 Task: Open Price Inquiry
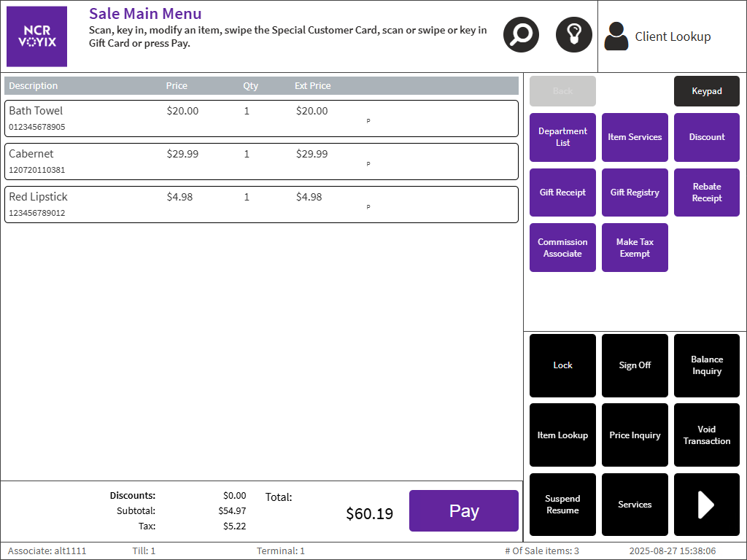[x=635, y=435]
